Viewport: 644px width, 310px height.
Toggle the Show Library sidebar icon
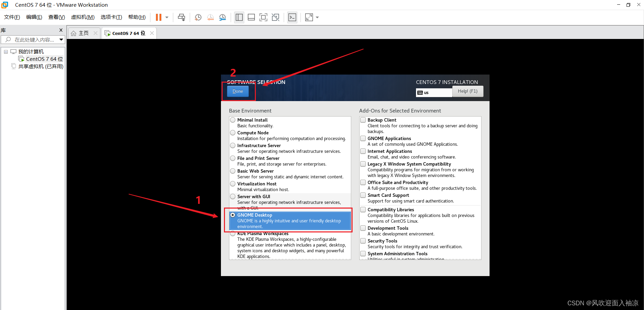[x=239, y=17]
